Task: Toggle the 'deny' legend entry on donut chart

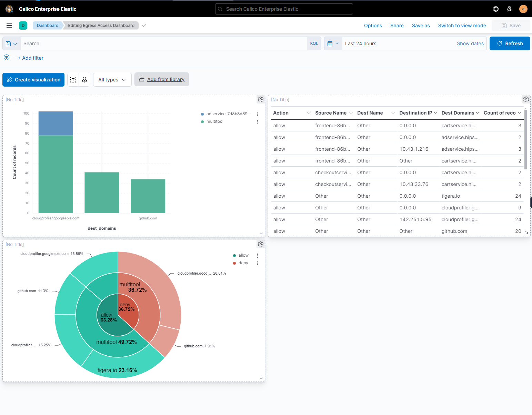Action: [x=243, y=263]
